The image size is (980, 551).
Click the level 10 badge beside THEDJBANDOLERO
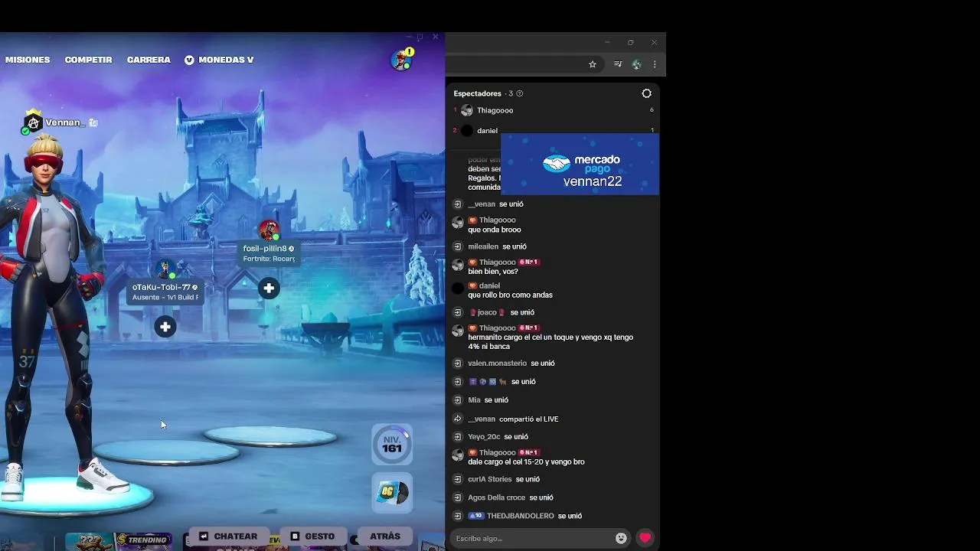pyautogui.click(x=476, y=516)
